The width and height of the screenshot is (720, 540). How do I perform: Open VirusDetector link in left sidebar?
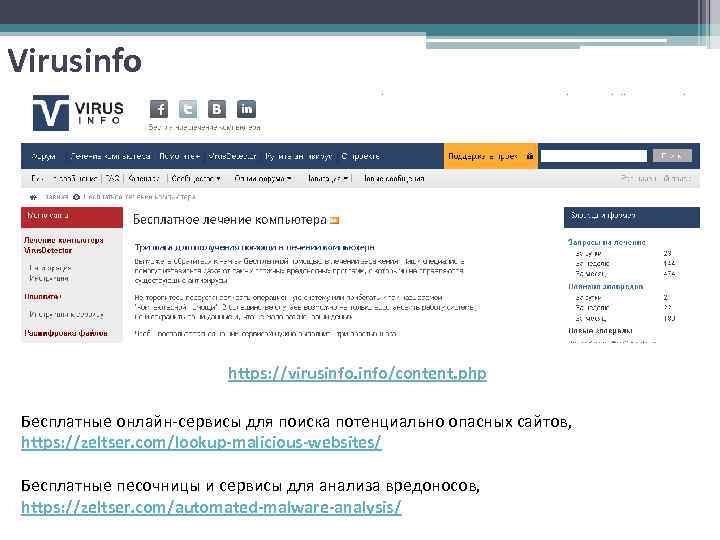(x=48, y=250)
